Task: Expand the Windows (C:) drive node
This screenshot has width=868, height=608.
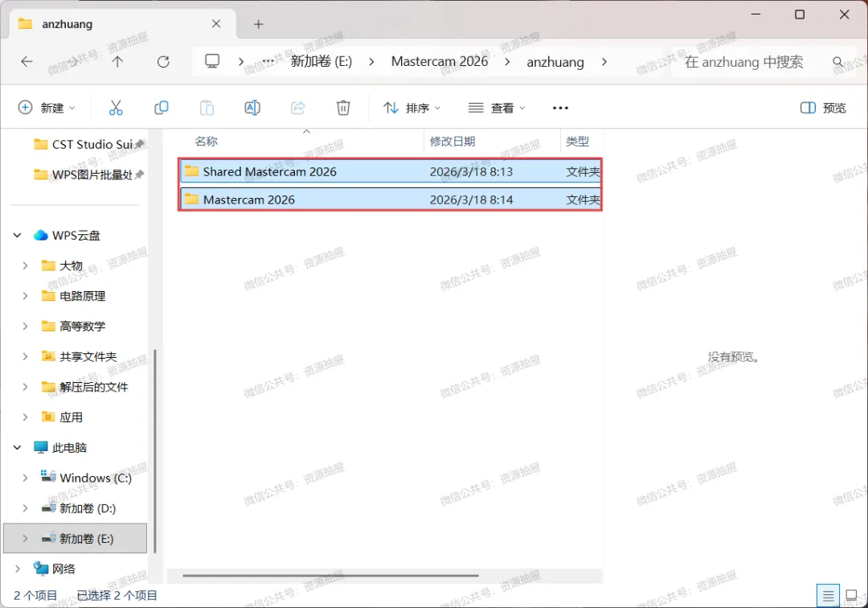Action: tap(25, 478)
